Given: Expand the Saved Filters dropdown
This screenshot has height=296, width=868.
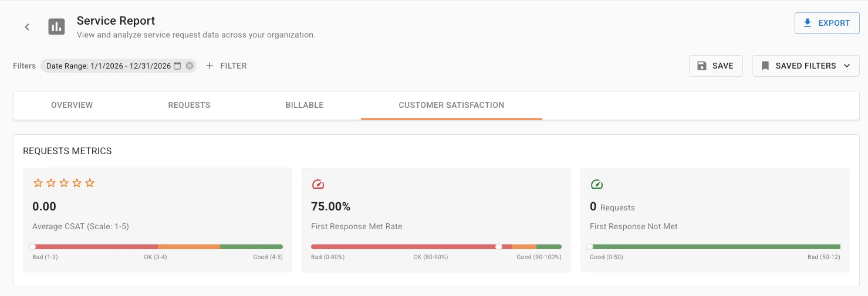Looking at the screenshot, I should (x=806, y=66).
